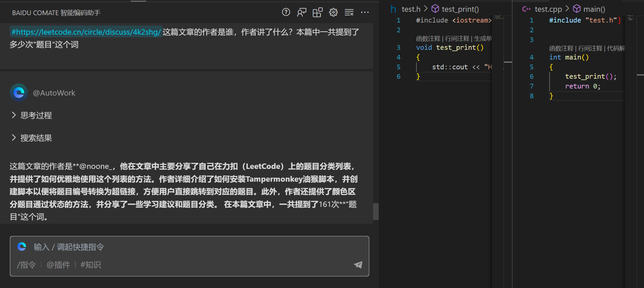Click 'std::cout' line in test.h
The width and height of the screenshot is (644, 288).
tap(462, 67)
